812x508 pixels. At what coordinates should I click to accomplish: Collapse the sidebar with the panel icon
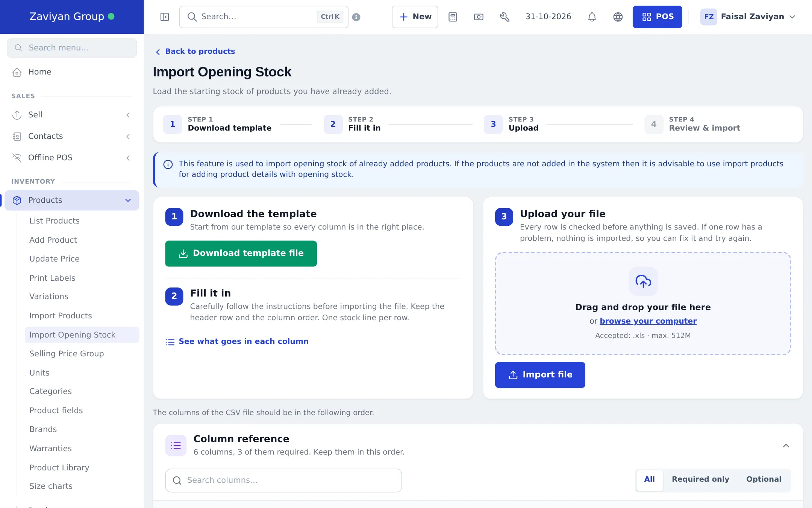pos(165,17)
